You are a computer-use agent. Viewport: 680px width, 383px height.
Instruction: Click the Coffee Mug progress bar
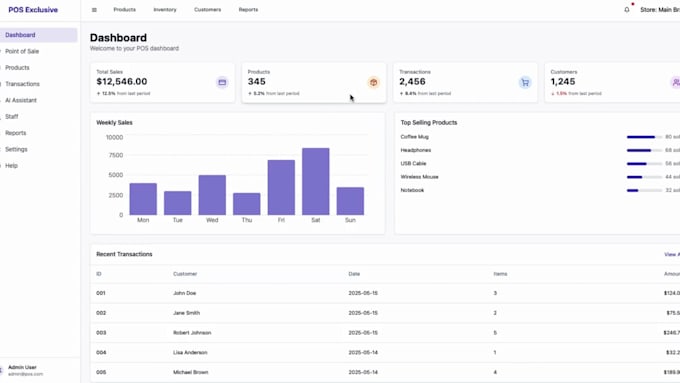(x=644, y=137)
